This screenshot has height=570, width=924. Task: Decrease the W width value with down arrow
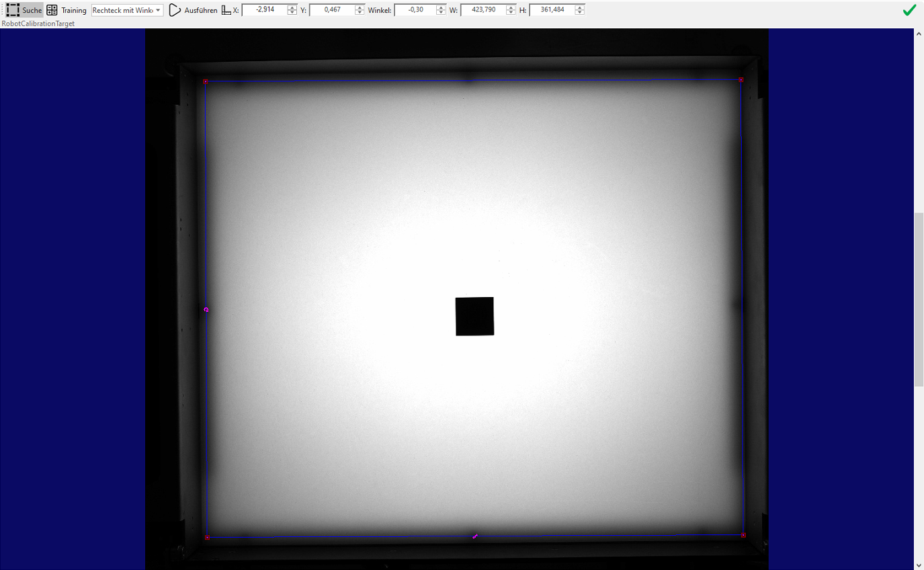pyautogui.click(x=511, y=13)
